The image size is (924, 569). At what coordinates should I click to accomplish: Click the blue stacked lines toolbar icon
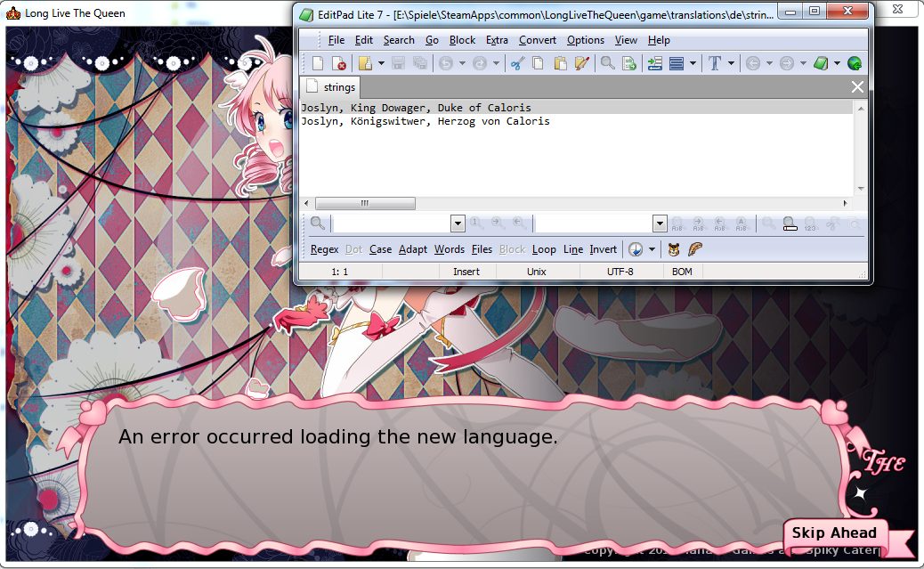(x=677, y=63)
